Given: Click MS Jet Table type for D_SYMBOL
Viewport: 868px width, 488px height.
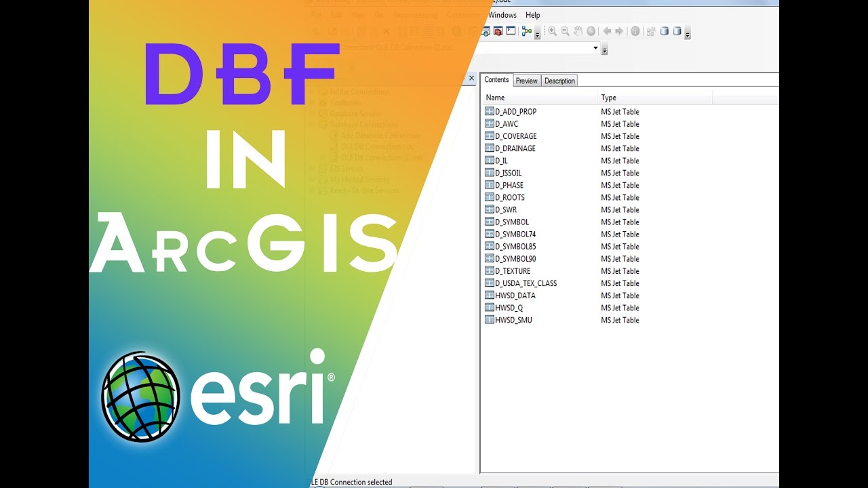Looking at the screenshot, I should [x=620, y=222].
